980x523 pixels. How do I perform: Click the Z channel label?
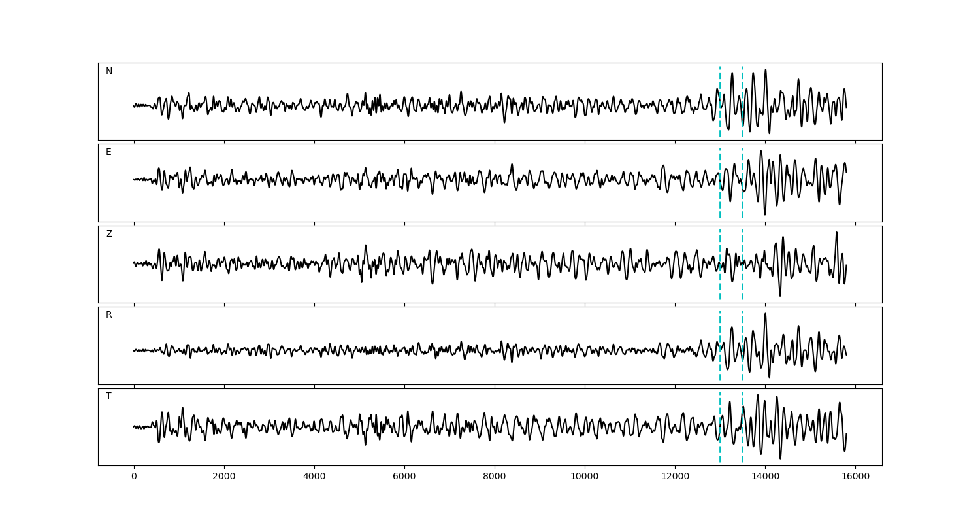pos(109,234)
